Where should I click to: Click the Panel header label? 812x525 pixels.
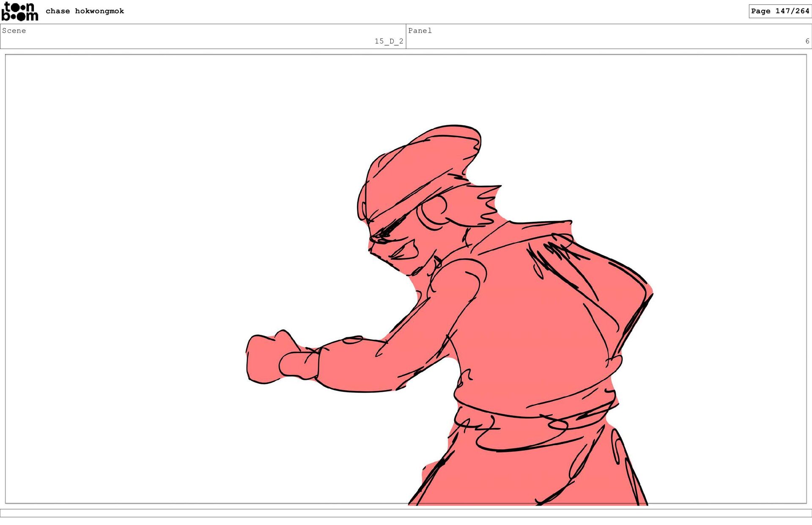(420, 30)
